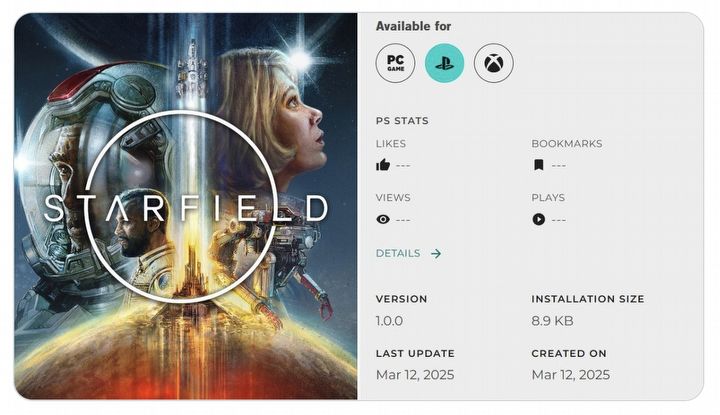This screenshot has height=415, width=720.
Task: Click the eye Views icon
Action: [x=383, y=219]
